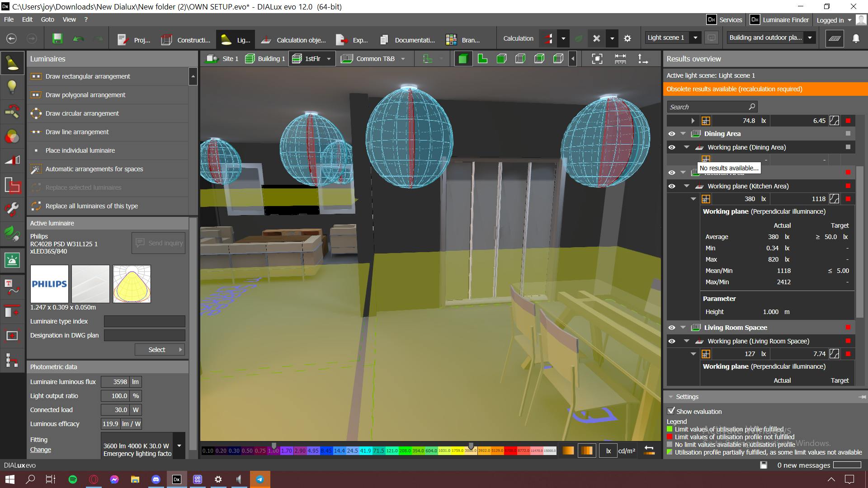
Task: Open the calculation settings gear icon
Action: coord(627,39)
